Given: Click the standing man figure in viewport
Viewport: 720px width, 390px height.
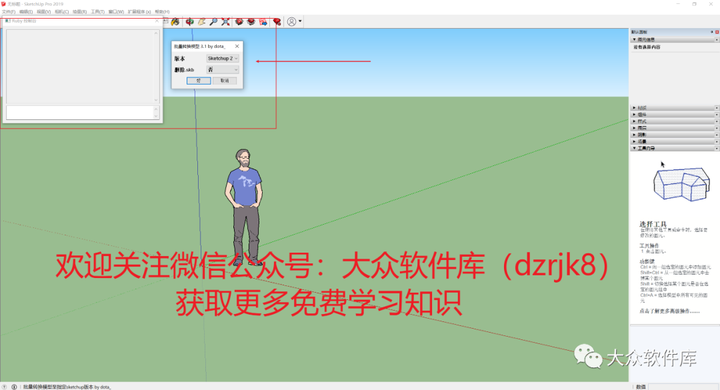Looking at the screenshot, I should click(x=244, y=207).
